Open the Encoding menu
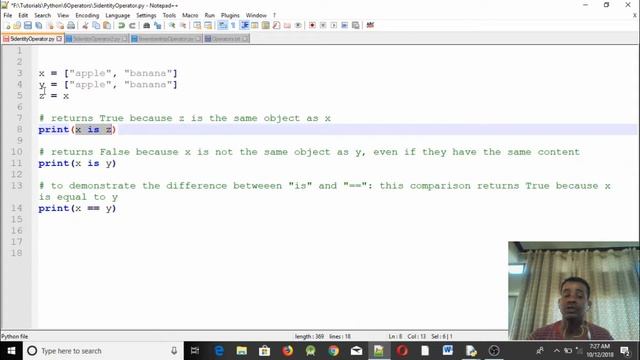This screenshot has width=640, height=360. [87, 16]
